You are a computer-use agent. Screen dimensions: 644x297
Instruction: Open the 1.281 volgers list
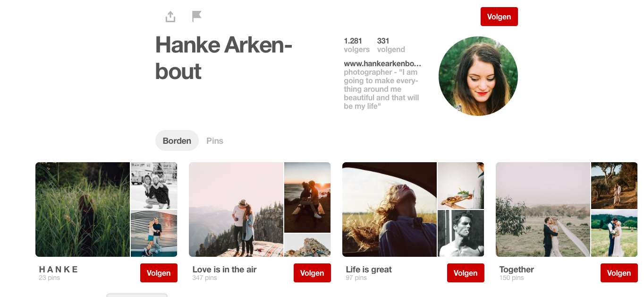click(356, 45)
